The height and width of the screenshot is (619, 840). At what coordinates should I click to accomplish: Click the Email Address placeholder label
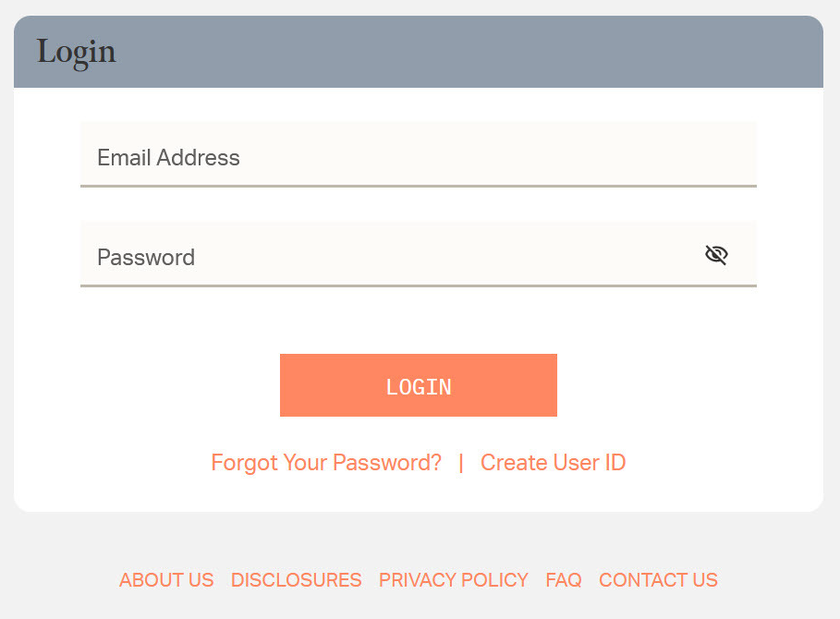(168, 158)
